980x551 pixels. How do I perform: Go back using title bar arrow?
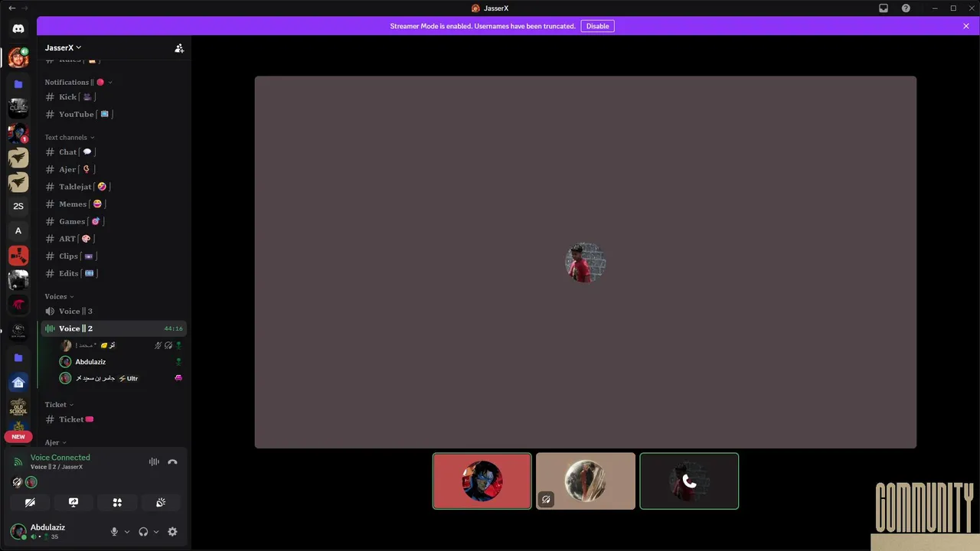(x=11, y=8)
